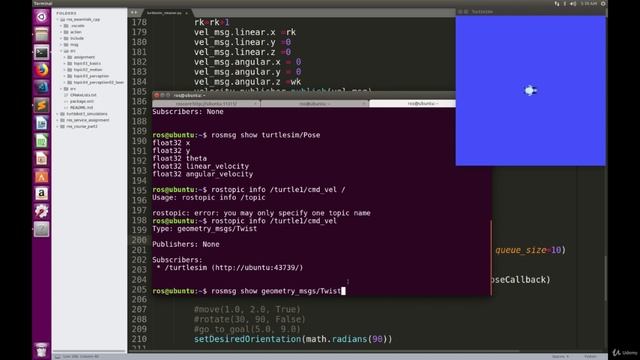Image resolution: width=640 pixels, height=360 pixels.
Task: Click the turtle in the TurtleSim window
Action: coord(530,91)
